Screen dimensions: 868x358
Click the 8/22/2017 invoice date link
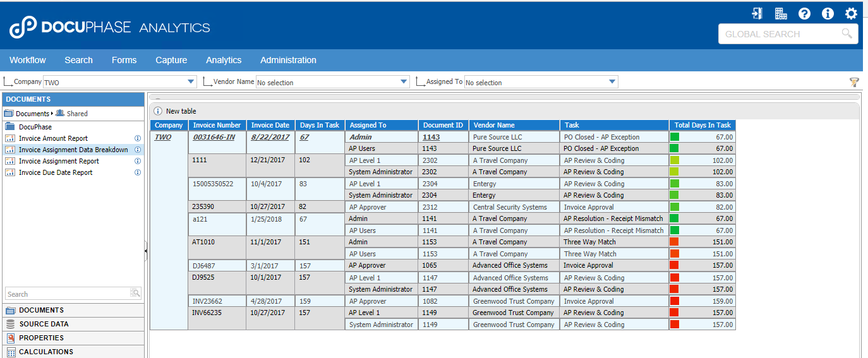(270, 137)
